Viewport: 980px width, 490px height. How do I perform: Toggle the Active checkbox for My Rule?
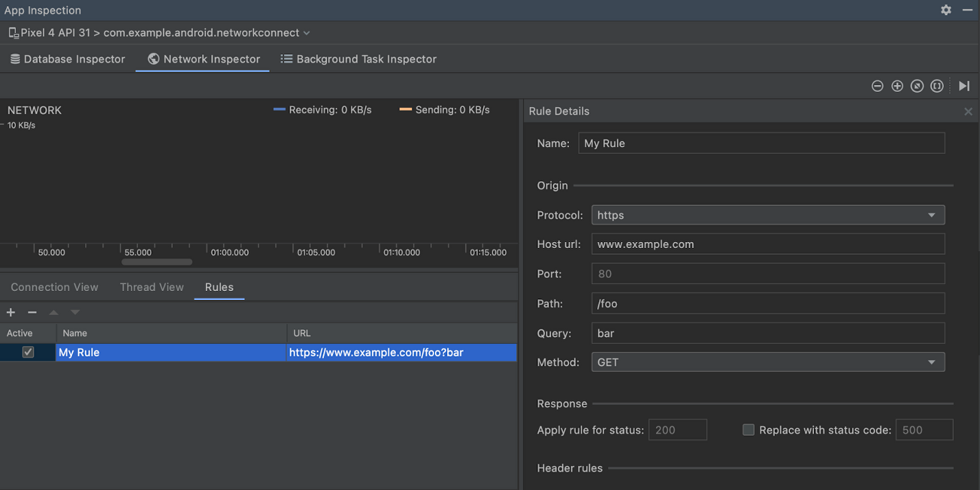click(x=28, y=352)
